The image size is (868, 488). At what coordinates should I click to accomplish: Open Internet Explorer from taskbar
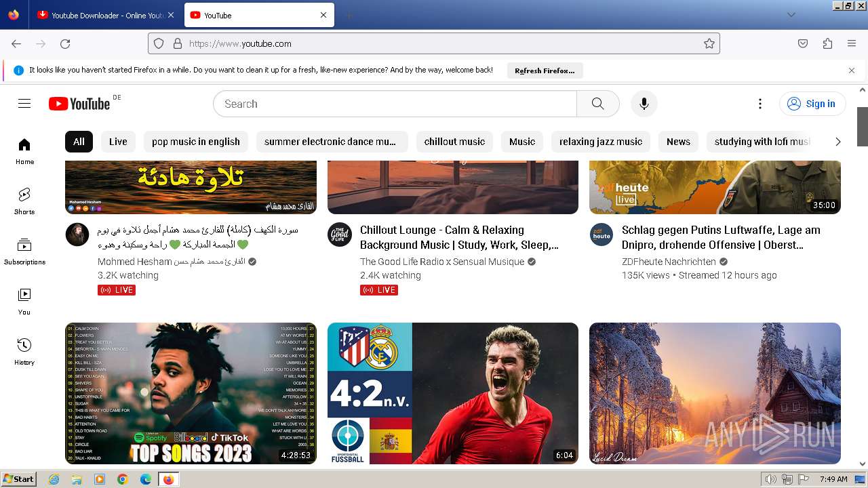tap(54, 479)
